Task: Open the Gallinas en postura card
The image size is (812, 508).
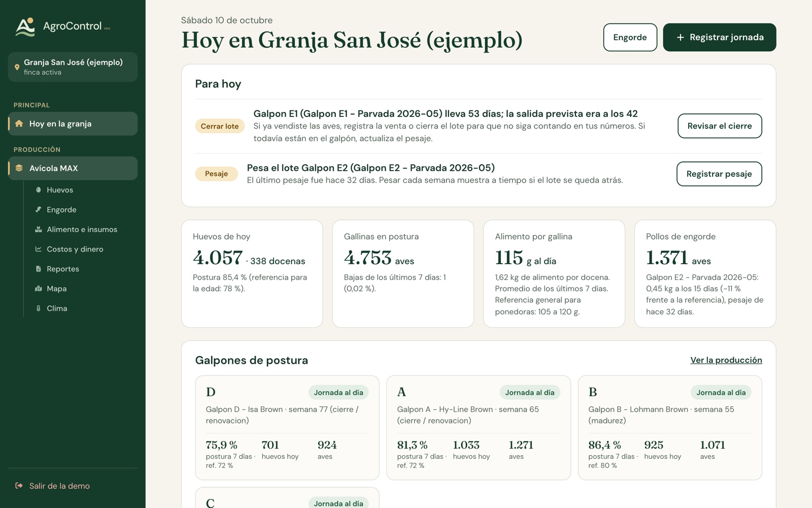Action: pyautogui.click(x=403, y=274)
